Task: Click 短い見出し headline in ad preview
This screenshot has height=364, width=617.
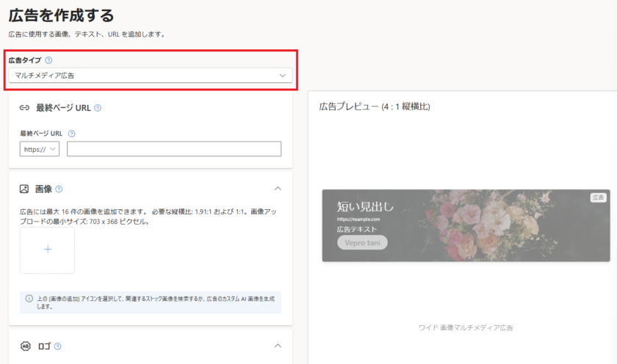Action: (x=365, y=206)
